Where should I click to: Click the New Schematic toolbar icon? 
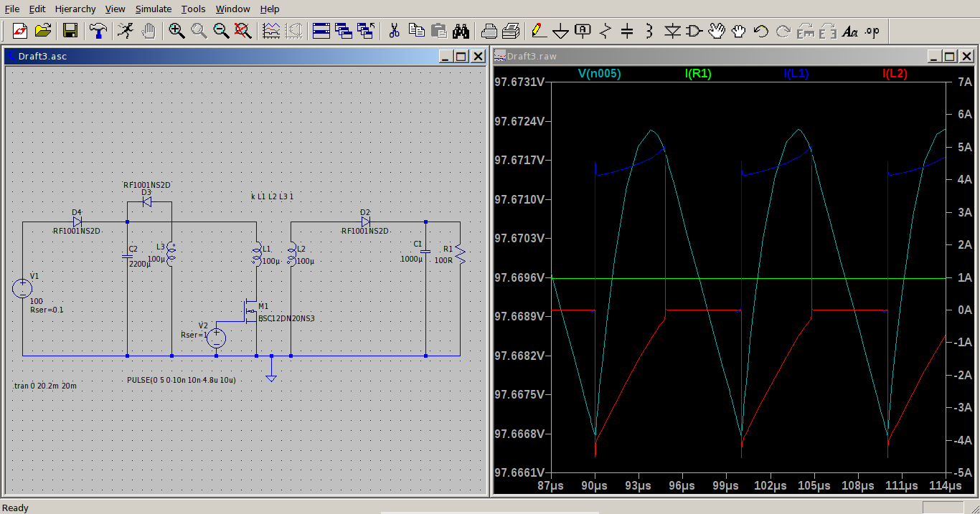pyautogui.click(x=19, y=30)
